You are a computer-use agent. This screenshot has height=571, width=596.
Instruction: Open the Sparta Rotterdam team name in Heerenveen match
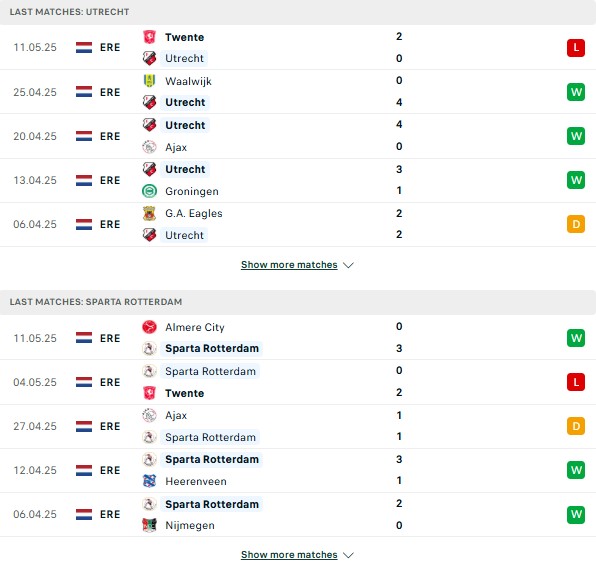(212, 459)
